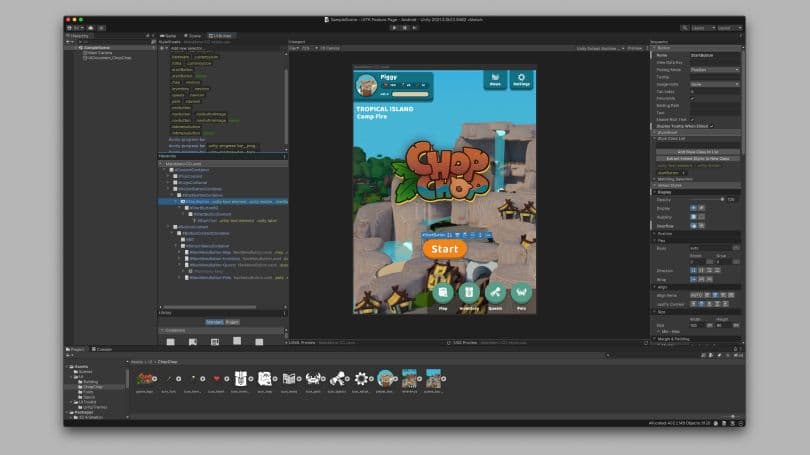The height and width of the screenshot is (455, 810).
Task: Open the Picking Mode dropdown
Action: (714, 70)
